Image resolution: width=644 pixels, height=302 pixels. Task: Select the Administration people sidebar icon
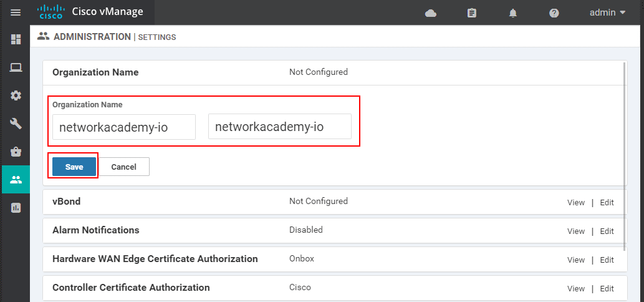click(16, 180)
